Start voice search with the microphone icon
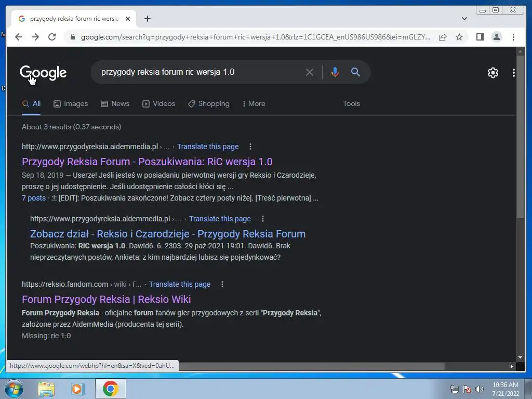The image size is (532, 399). [x=335, y=72]
